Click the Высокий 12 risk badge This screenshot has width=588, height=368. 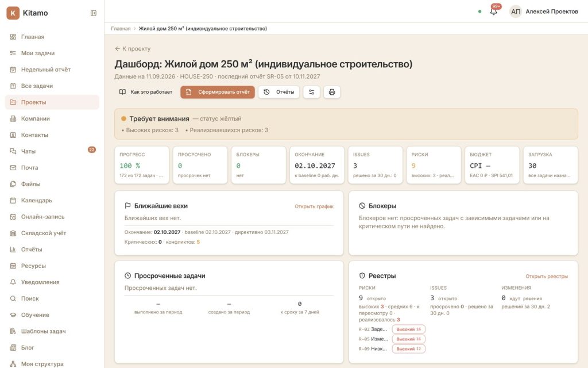click(x=408, y=349)
